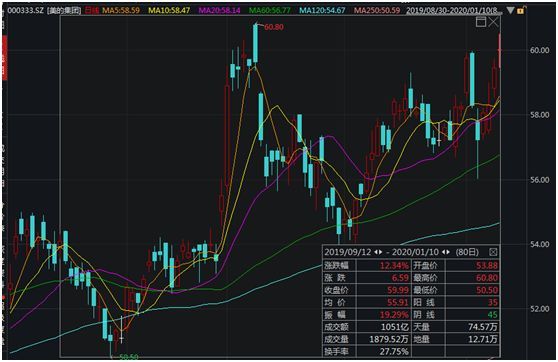The image size is (558, 362).
Task: Click the MA10:58.47 indicator label
Action: (x=169, y=10)
